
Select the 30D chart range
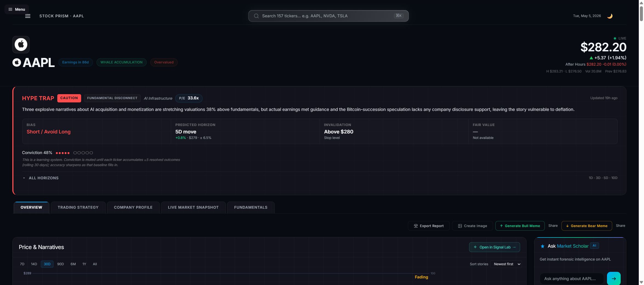[47, 264]
